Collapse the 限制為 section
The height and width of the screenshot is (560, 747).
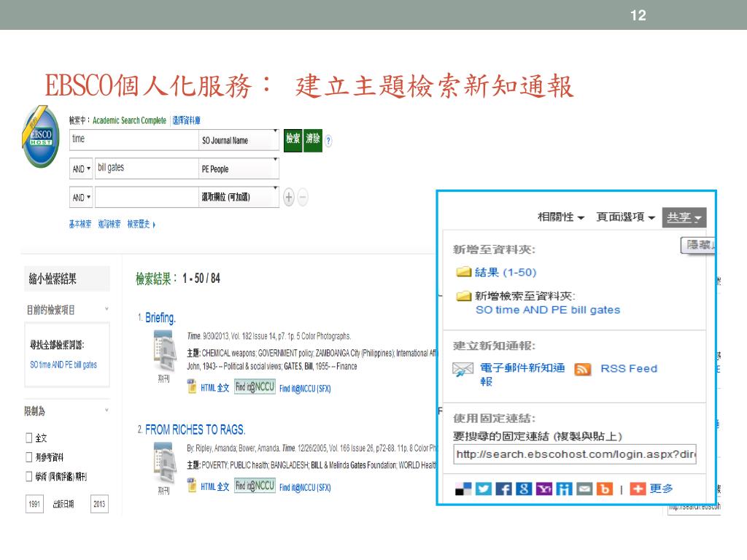[x=107, y=411]
